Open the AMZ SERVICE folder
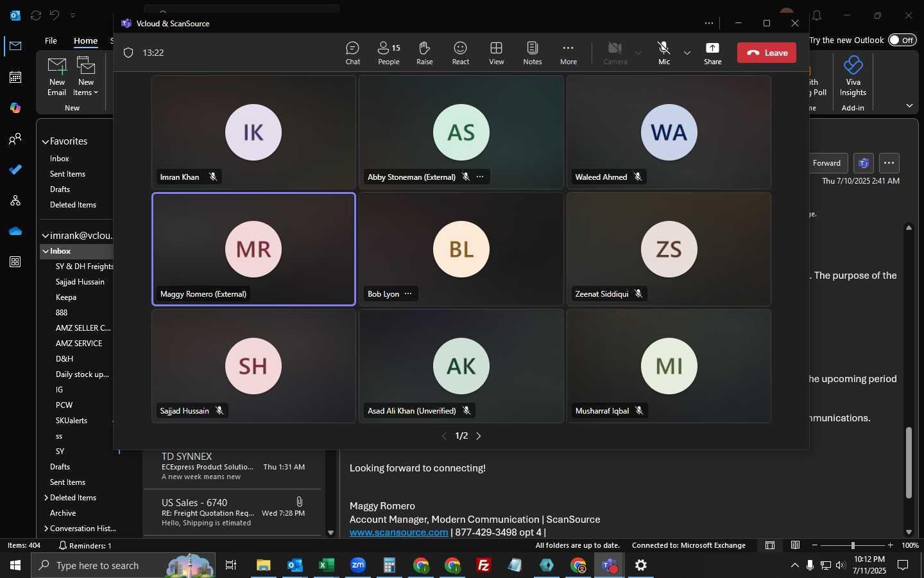 pyautogui.click(x=79, y=344)
